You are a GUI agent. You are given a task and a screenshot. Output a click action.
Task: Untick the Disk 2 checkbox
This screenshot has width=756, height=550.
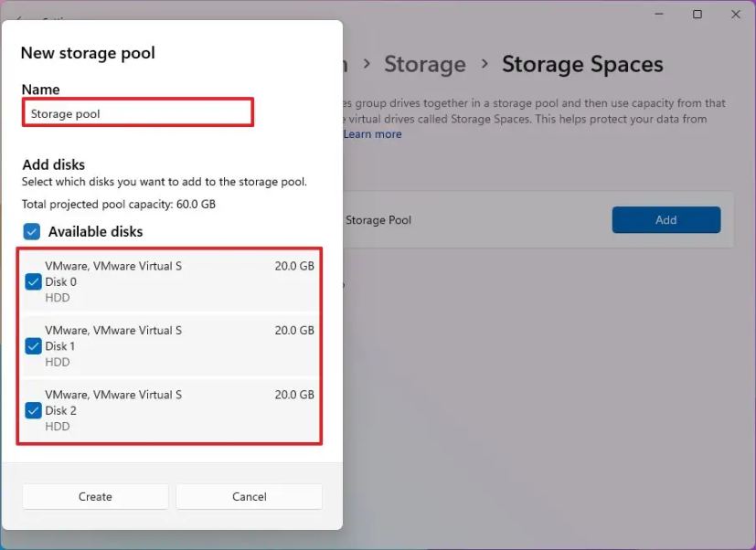[x=34, y=410]
